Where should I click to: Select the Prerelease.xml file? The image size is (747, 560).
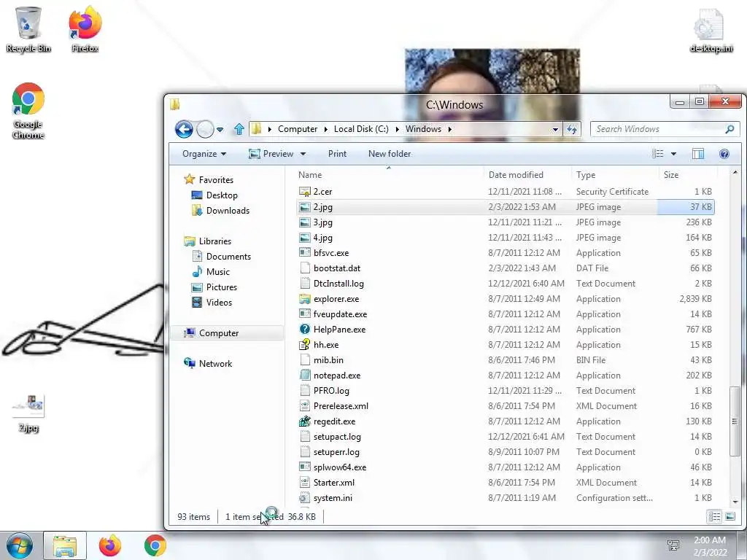pos(505,406)
